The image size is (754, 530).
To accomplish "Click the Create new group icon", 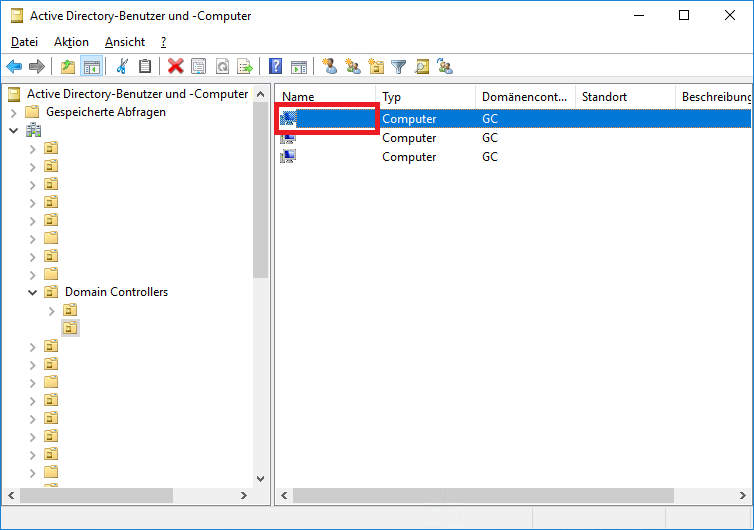I will (x=353, y=66).
